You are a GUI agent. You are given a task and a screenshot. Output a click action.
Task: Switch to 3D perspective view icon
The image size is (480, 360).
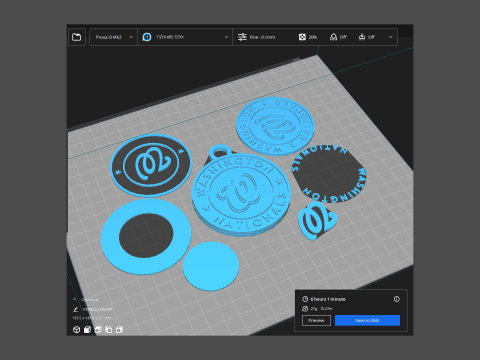(x=76, y=330)
